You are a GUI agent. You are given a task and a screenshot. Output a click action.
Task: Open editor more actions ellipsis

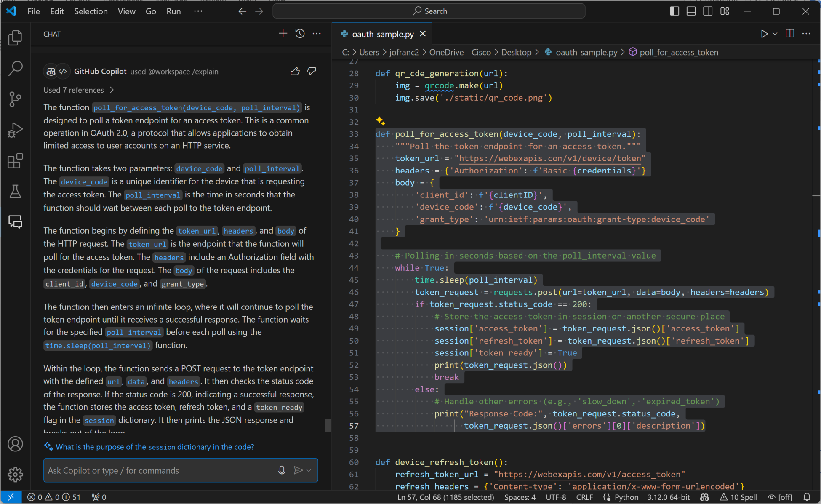[x=806, y=34]
